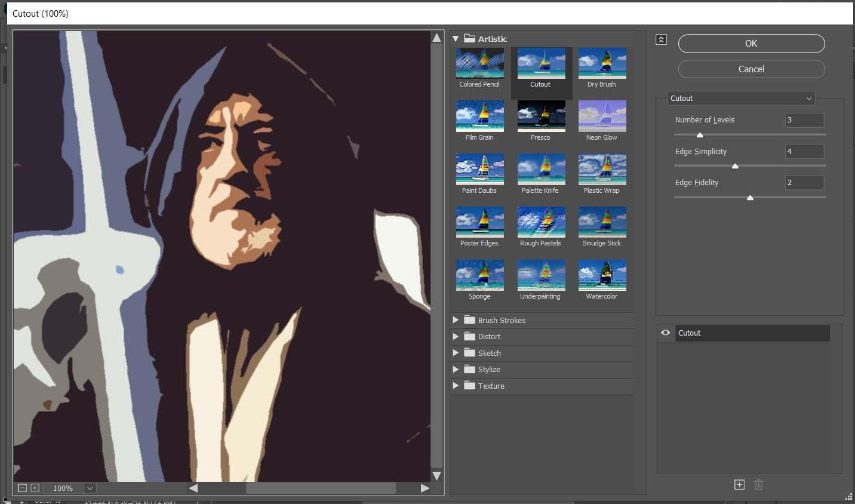This screenshot has width=855, height=504.
Task: Collapse the filter thumbnails panel
Action: (x=661, y=39)
